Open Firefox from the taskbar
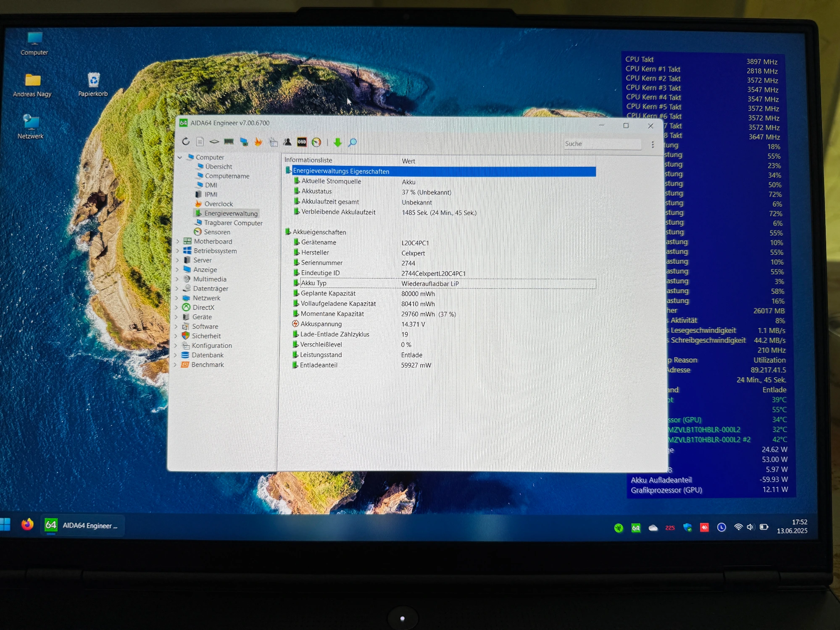 (x=27, y=525)
